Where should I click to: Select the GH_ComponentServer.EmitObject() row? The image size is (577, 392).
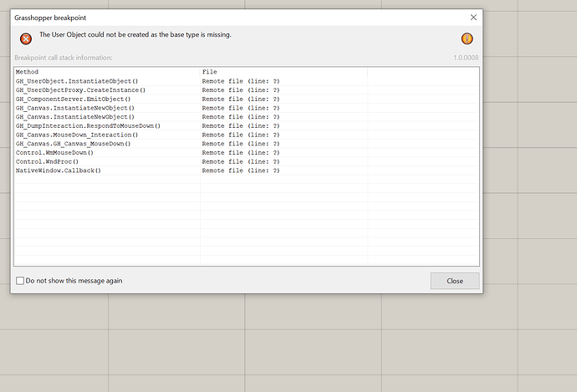click(x=74, y=99)
